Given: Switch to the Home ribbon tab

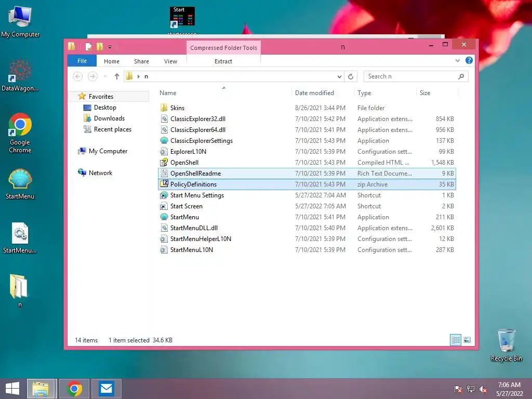Looking at the screenshot, I should click(112, 61).
